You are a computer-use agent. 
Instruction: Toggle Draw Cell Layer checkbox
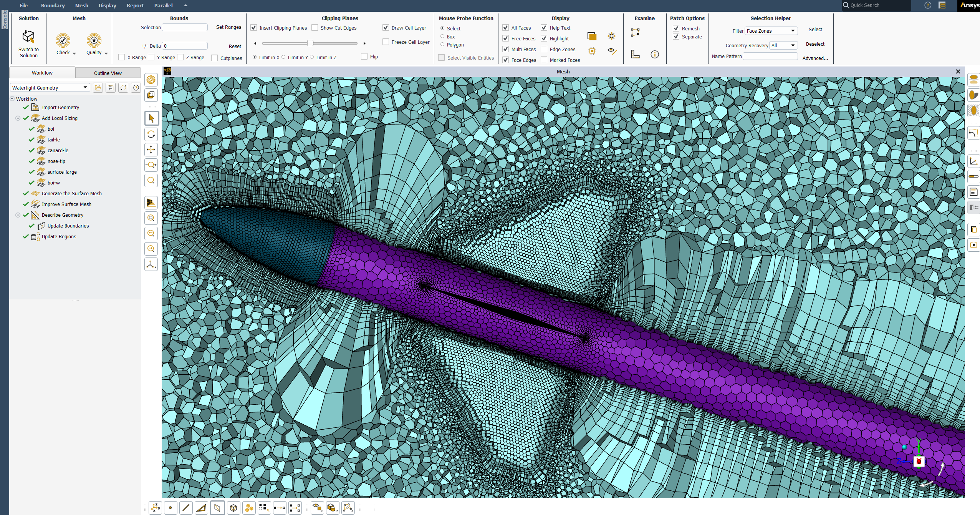[x=386, y=28]
